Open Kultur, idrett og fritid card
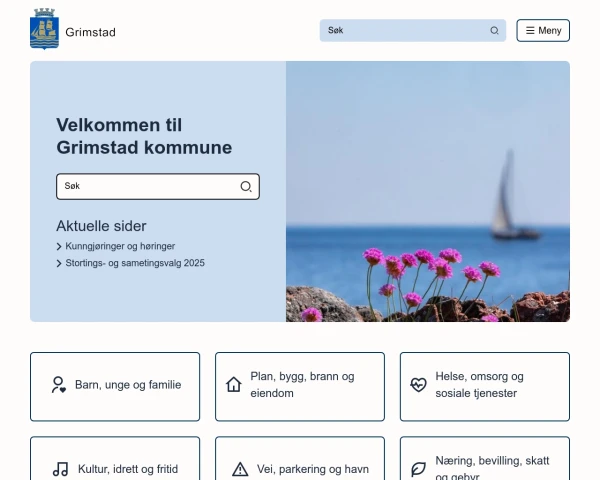This screenshot has width=600, height=480. coord(115,458)
